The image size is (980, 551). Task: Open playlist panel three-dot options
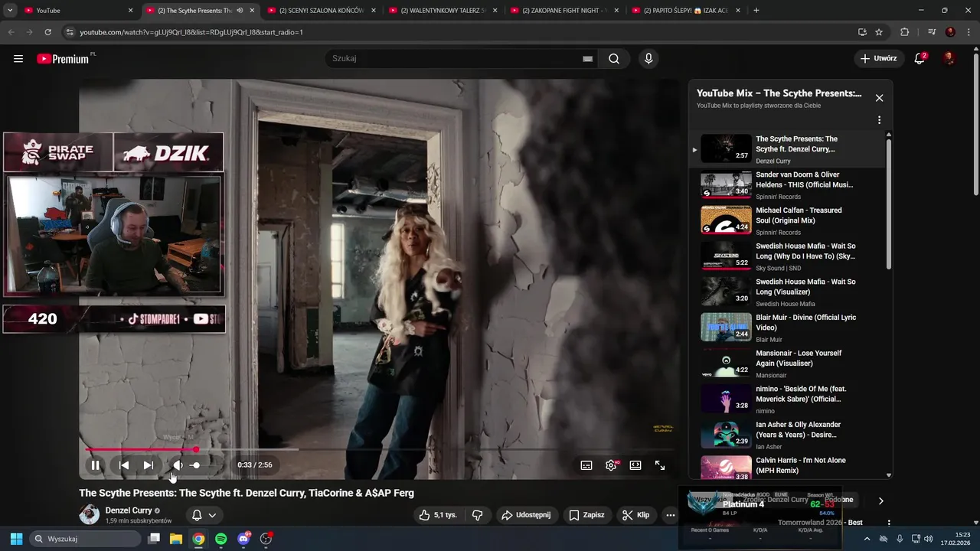879,120
